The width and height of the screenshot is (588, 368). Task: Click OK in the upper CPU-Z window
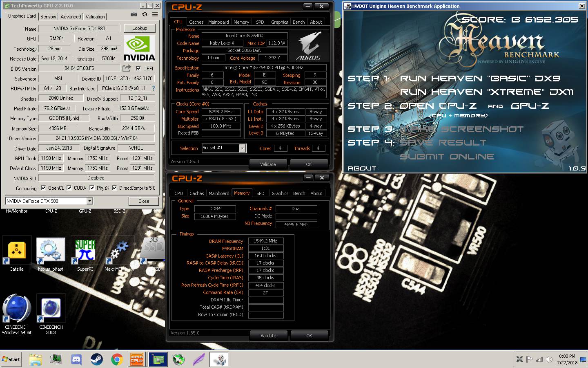[309, 164]
